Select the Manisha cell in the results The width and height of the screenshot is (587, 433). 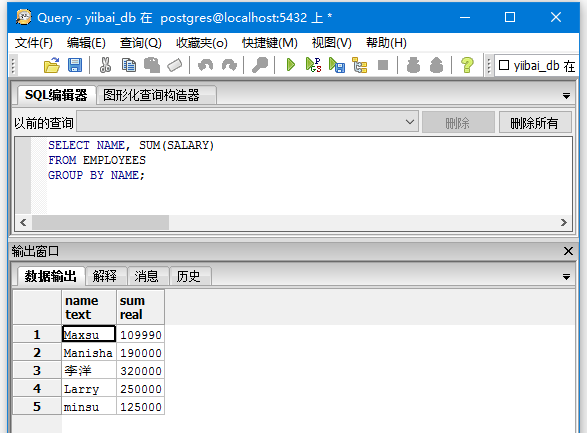pos(89,353)
